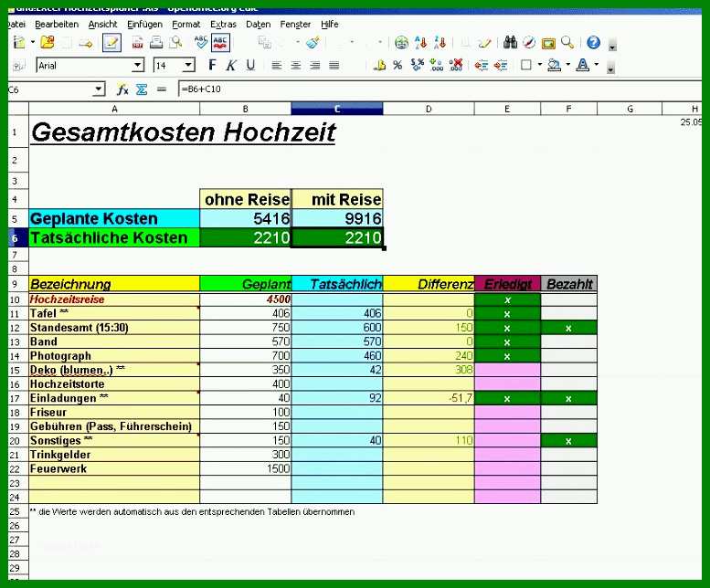710x588 pixels.
Task: Align cell content left
Action: click(276, 66)
